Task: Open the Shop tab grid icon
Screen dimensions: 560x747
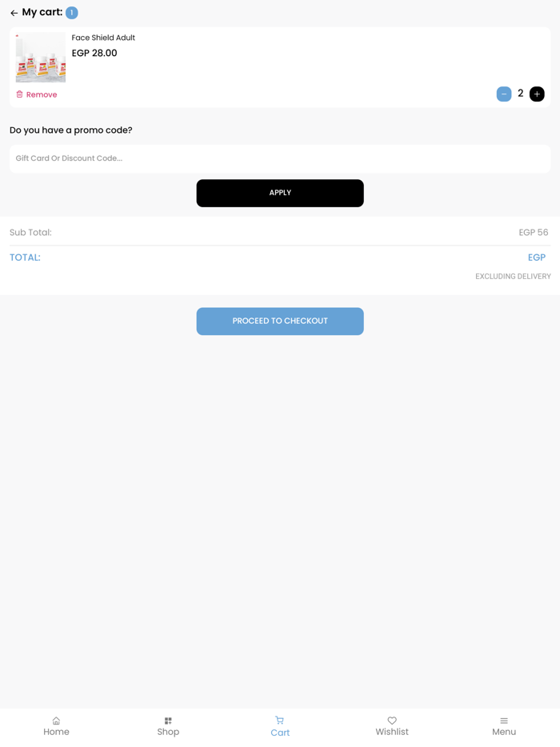Action: (x=168, y=721)
